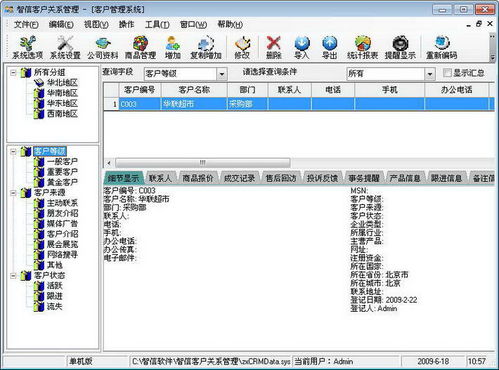Enable the 显示汇总 checkbox

447,73
